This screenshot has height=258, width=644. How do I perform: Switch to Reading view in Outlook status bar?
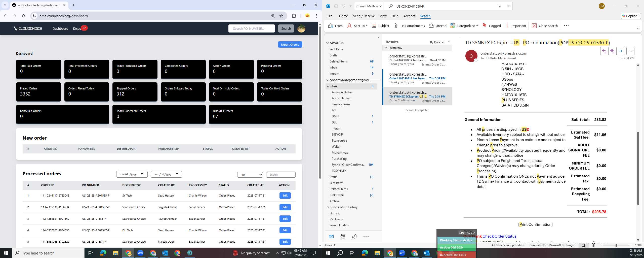click(x=593, y=245)
